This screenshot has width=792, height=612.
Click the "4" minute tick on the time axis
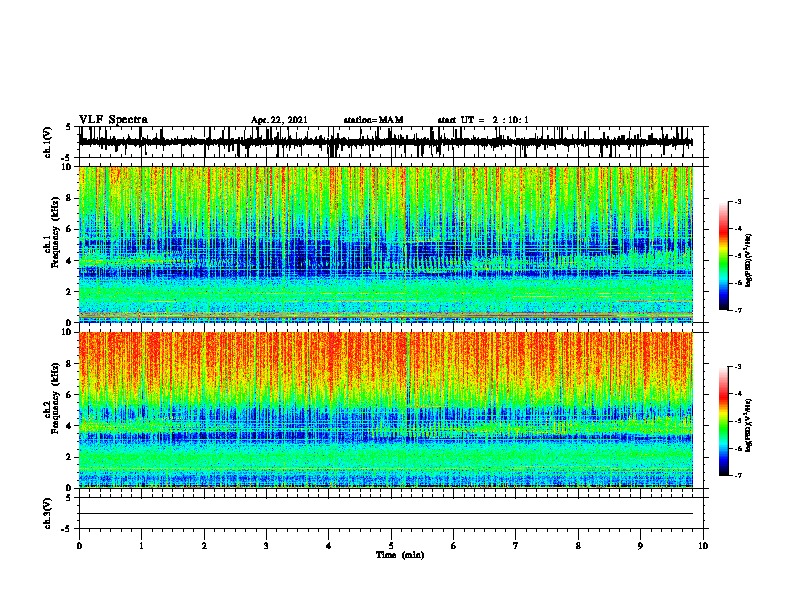[x=329, y=546]
